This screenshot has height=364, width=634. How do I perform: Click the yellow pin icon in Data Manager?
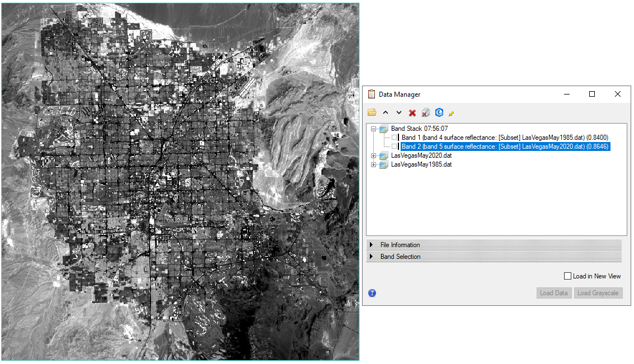[452, 114]
